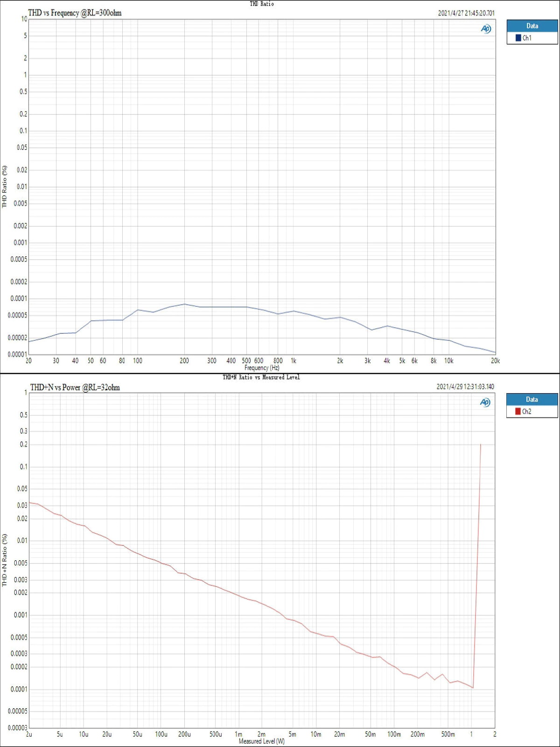Viewport: 560px width, 747px height.
Task: Click the 'Measured Level (W)' axis label
Action: click(261, 741)
